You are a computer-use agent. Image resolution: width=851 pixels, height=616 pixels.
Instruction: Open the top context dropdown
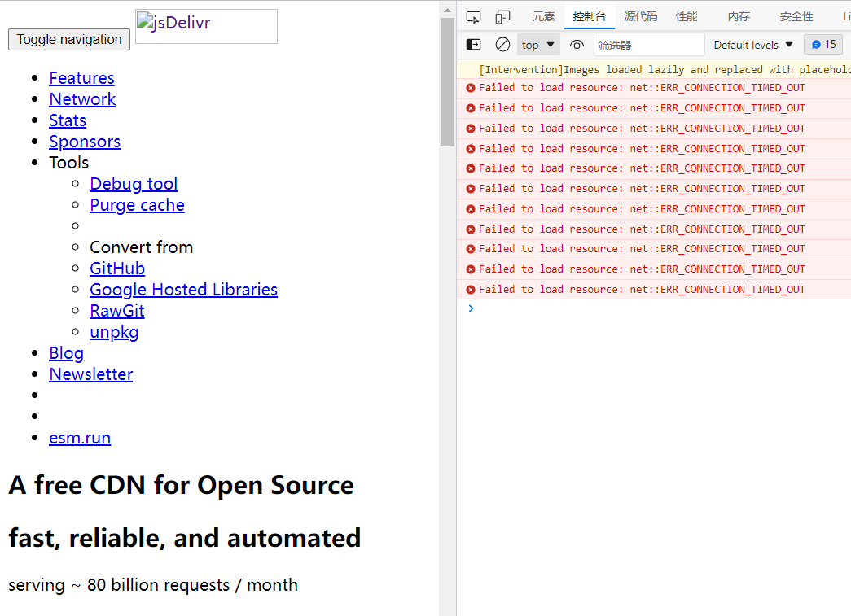click(538, 45)
